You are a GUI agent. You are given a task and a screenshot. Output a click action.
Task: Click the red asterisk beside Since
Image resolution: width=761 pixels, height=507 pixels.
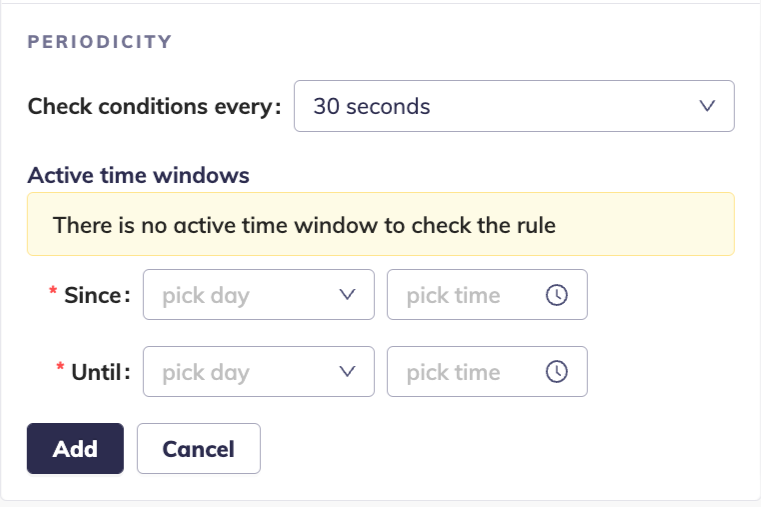(53, 294)
